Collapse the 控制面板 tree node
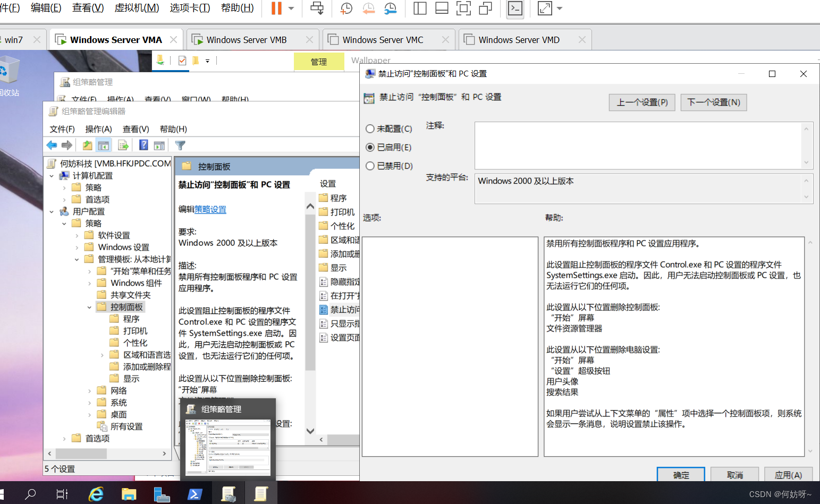Screen dimensions: 820x504 click(89, 307)
